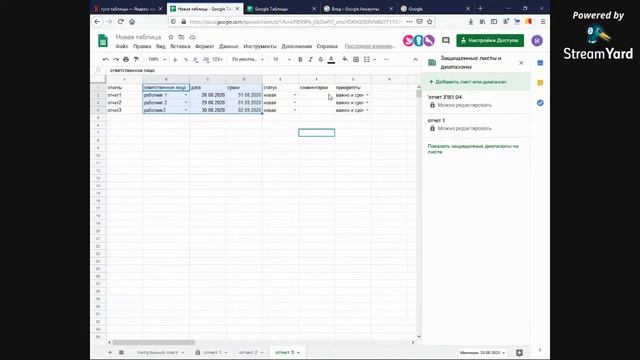Format as currency (₽)

point(176,60)
